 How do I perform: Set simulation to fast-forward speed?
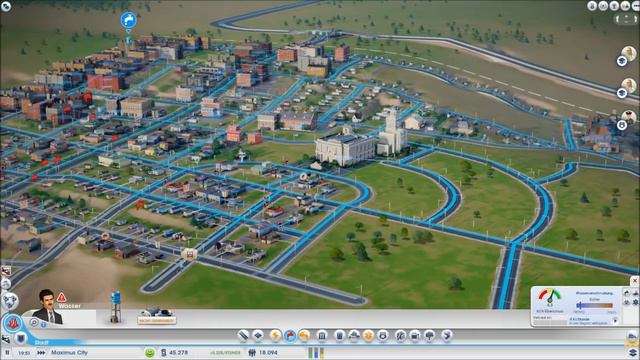pos(41,352)
